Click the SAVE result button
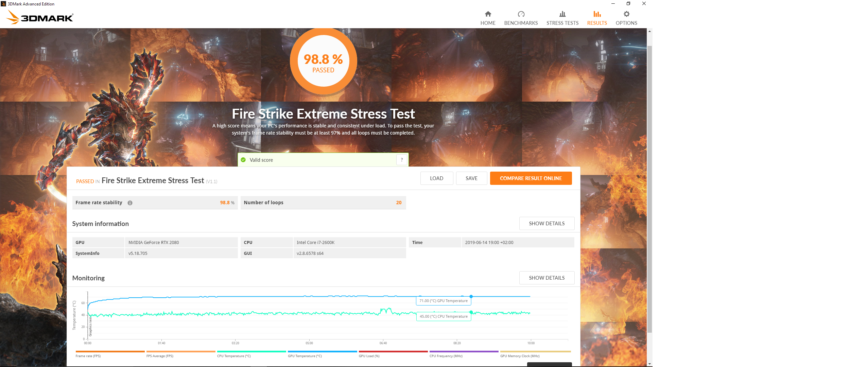This screenshot has width=868, height=367. tap(471, 178)
